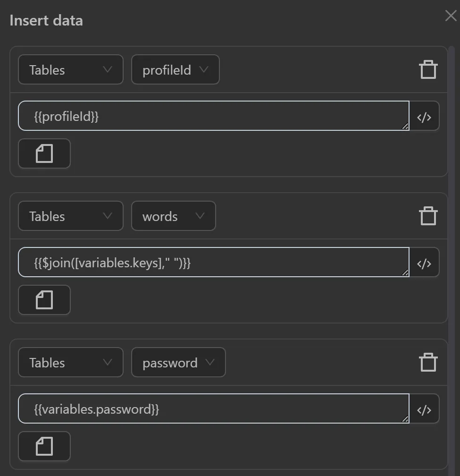Open the Tables dropdown in the password row
Screen dimensions: 460x476
point(70,362)
